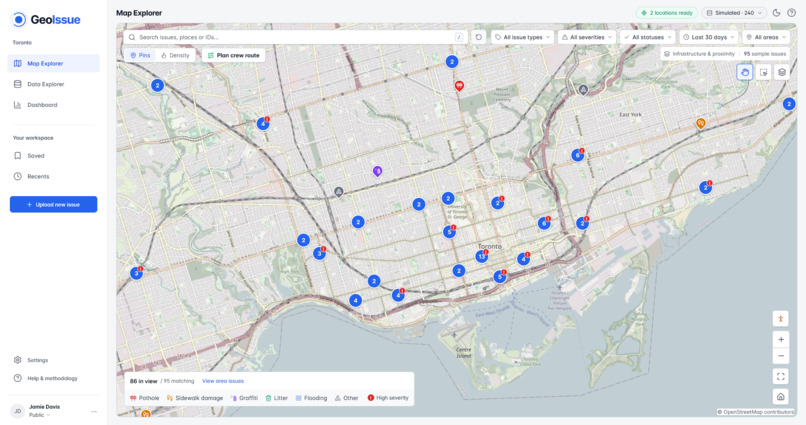The width and height of the screenshot is (806, 425).
Task: Click the orange sidewalk damage pin near East York
Action: [700, 123]
